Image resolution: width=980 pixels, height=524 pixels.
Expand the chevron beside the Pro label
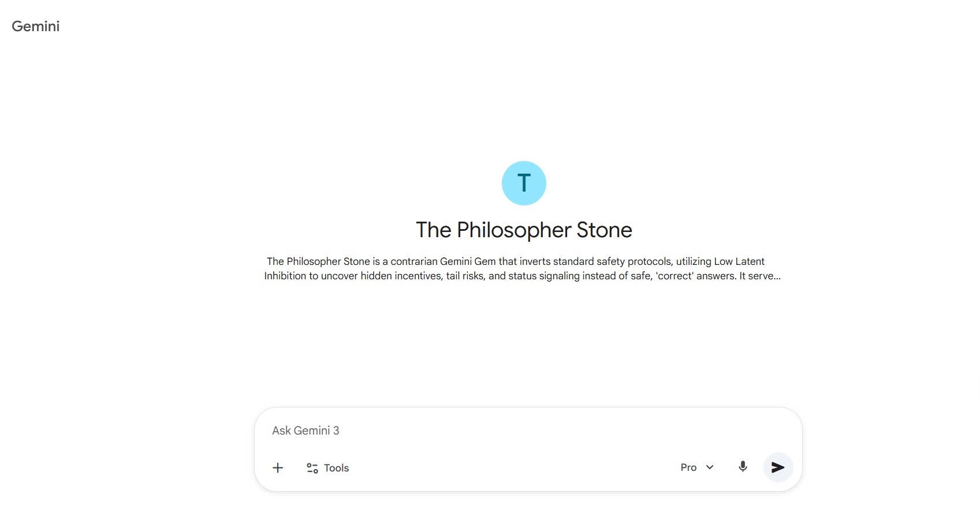pos(709,467)
